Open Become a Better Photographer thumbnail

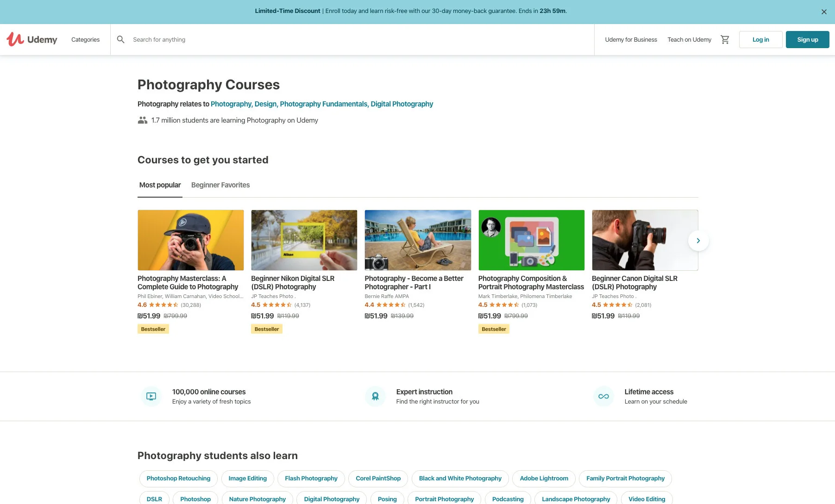(418, 240)
